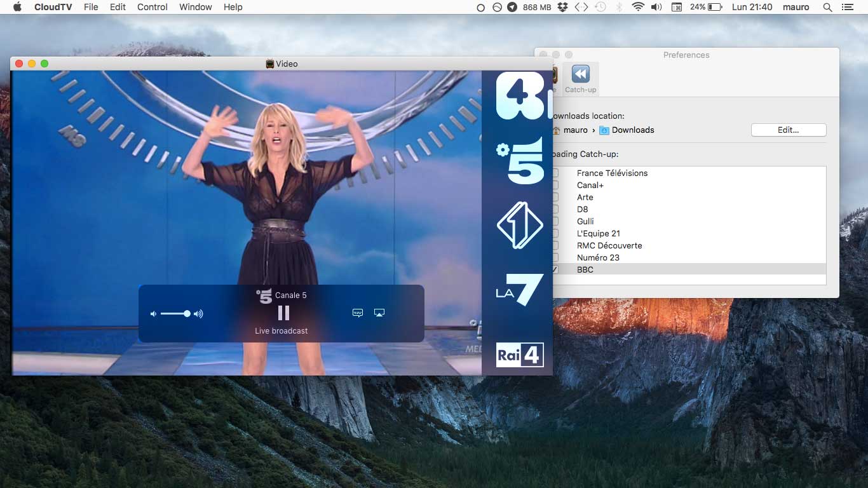Viewport: 868px width, 488px height.
Task: Select the Rai 4 channel logo
Action: (x=519, y=355)
